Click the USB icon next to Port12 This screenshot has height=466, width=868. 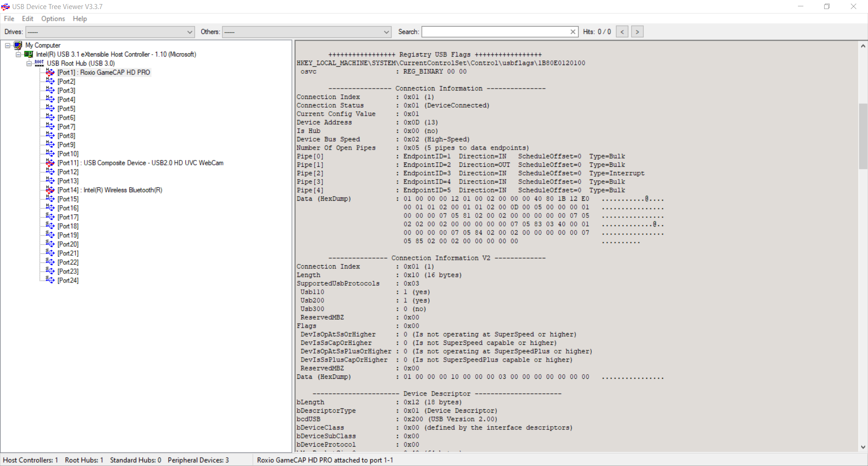pyautogui.click(x=50, y=172)
